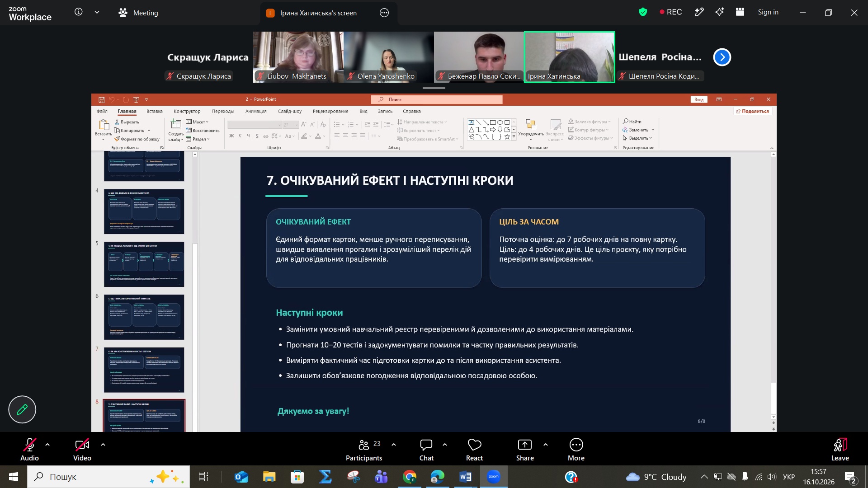The image size is (868, 488).
Task: Click the green encryption shield icon
Action: pos(643,12)
